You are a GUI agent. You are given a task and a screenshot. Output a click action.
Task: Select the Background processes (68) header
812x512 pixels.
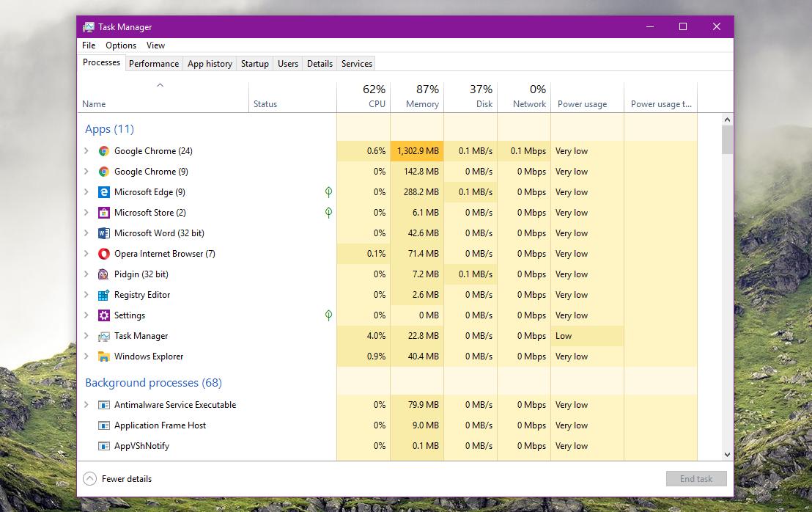coord(153,383)
